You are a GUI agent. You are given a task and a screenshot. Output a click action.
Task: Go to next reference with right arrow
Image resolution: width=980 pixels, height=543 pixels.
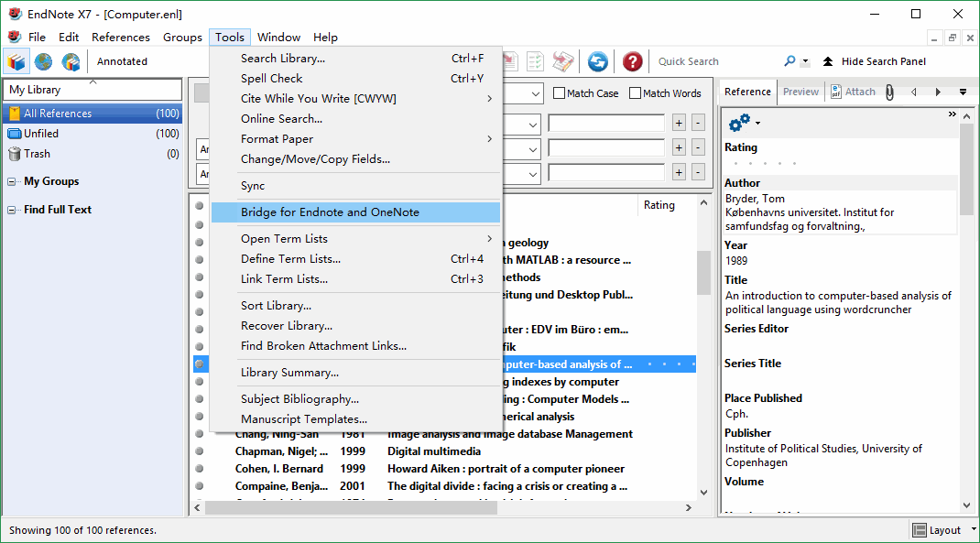938,92
